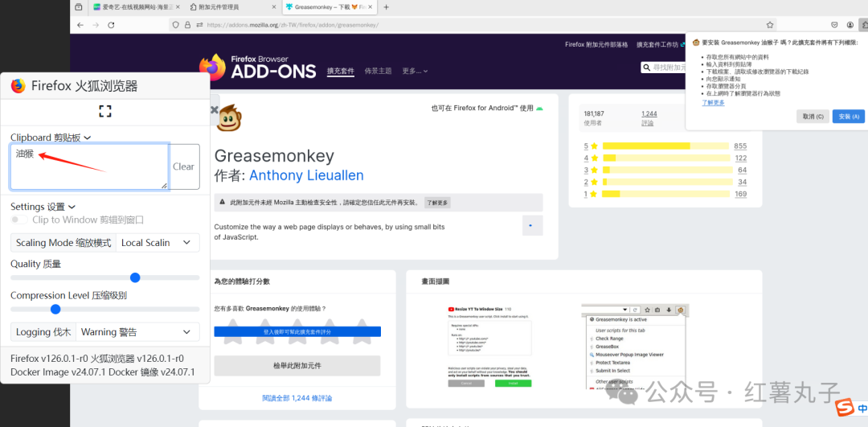The width and height of the screenshot is (868, 427).
Task: Close the control panel with X handle
Action: tap(215, 109)
